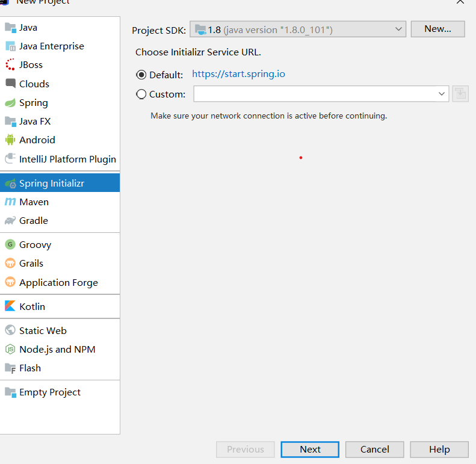Click the Spring Initializr icon
476x464 pixels.
tap(10, 184)
